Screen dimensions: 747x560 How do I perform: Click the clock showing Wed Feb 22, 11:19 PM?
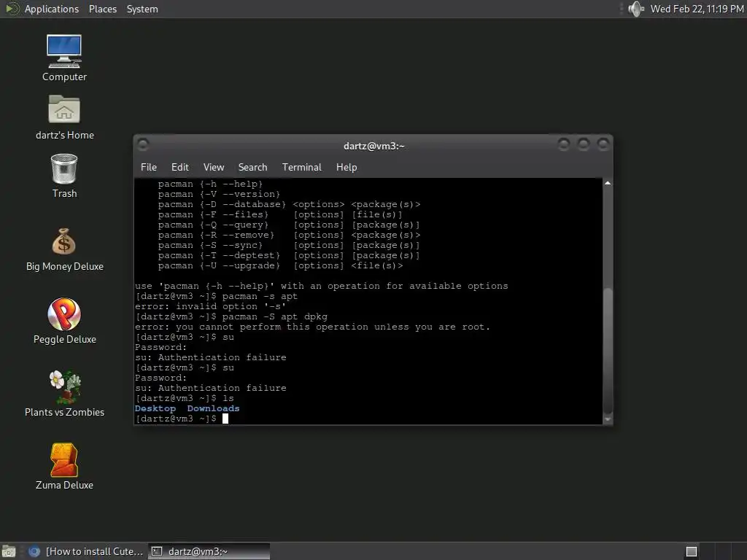[x=697, y=9]
